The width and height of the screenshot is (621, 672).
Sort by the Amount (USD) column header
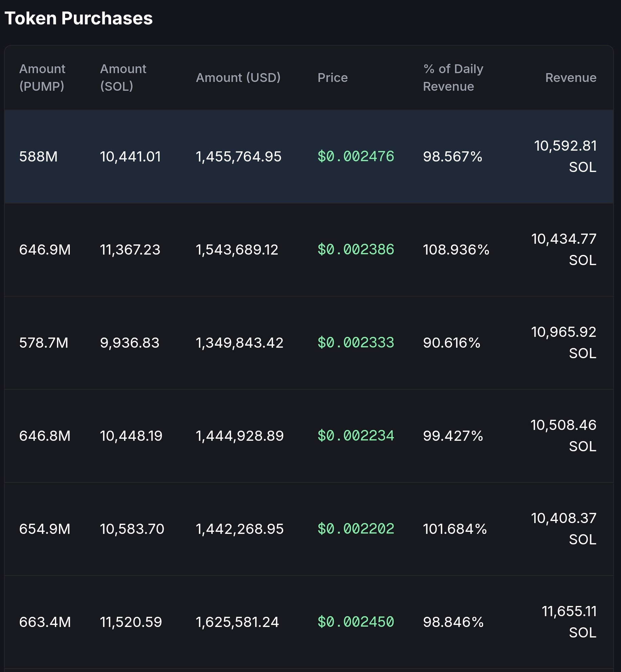[x=238, y=78]
